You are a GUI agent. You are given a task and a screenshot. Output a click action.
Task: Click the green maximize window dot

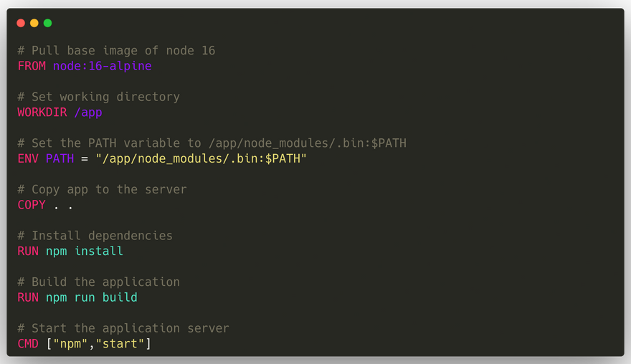click(x=47, y=23)
